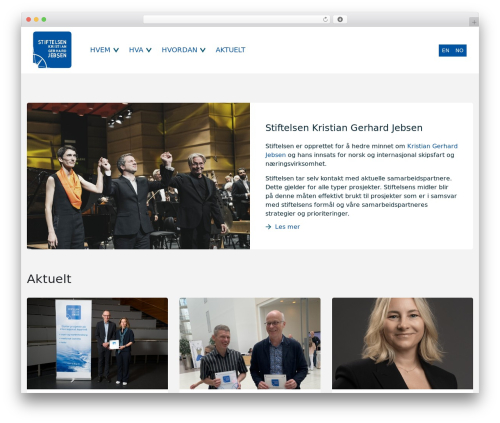Click the Stiftelsen Kristian Gerhard Jebsen heading
Viewport: 500px width, 423px height.
(x=344, y=128)
